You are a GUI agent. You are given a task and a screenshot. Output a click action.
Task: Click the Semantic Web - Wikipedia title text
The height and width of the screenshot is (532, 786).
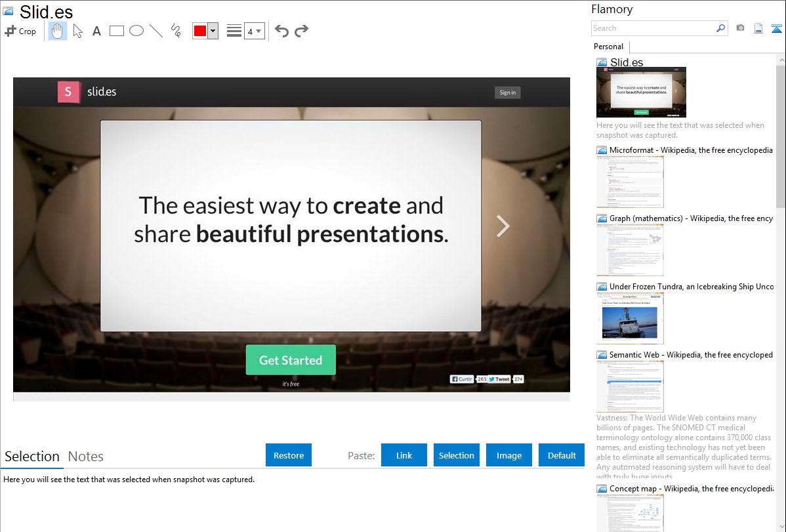coord(691,354)
